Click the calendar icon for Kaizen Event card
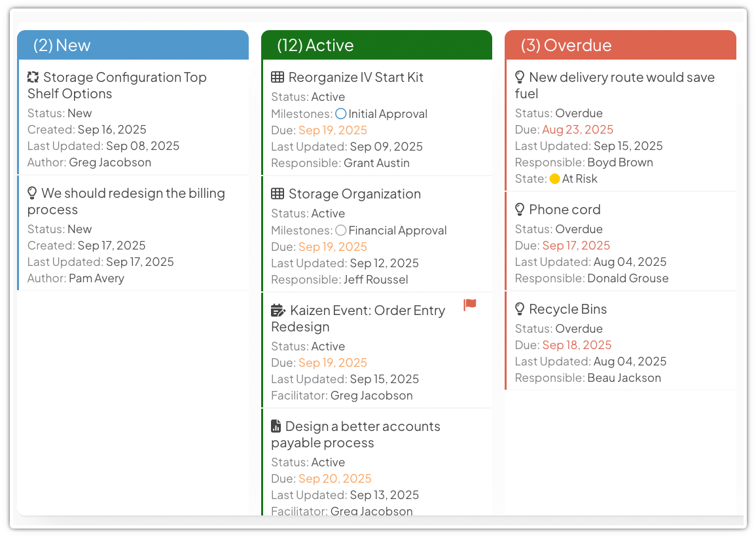 click(278, 310)
